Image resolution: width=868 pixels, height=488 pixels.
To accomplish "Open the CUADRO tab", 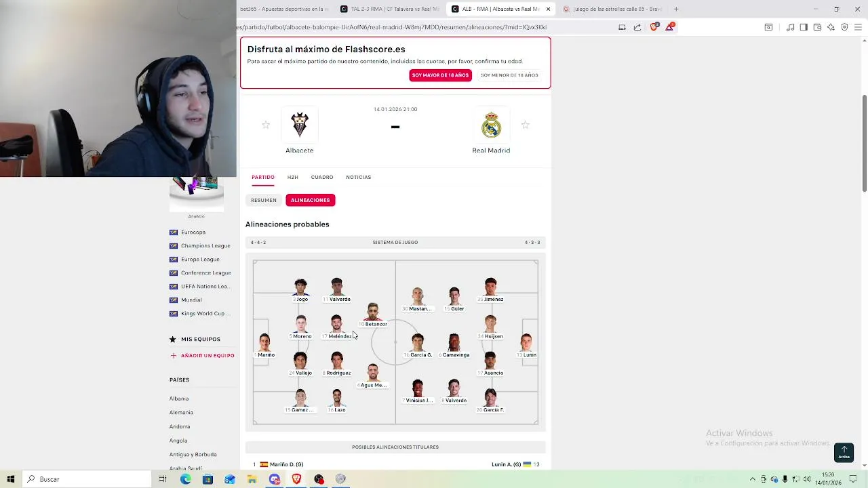I will 322,177.
